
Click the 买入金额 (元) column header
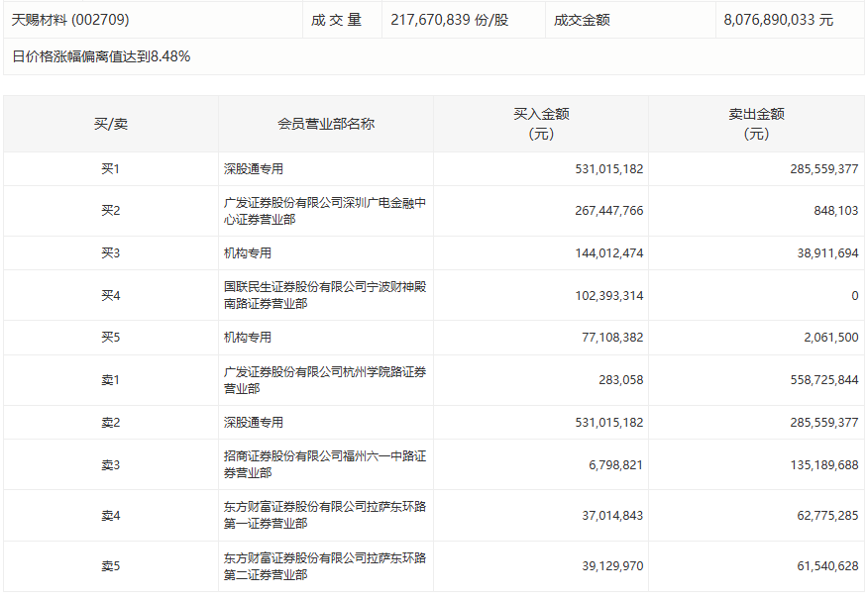540,124
